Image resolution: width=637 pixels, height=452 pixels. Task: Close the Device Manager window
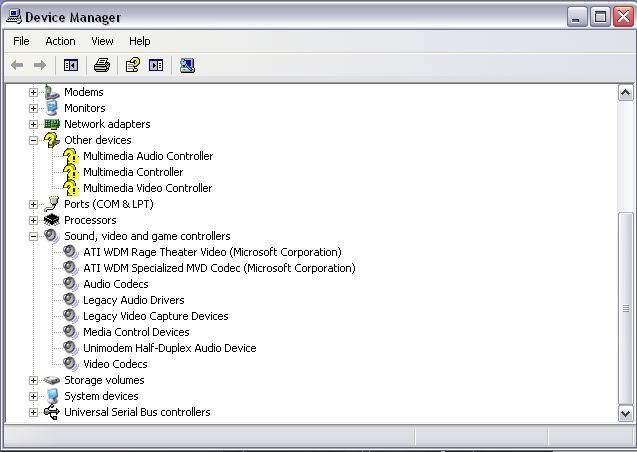tap(624, 17)
